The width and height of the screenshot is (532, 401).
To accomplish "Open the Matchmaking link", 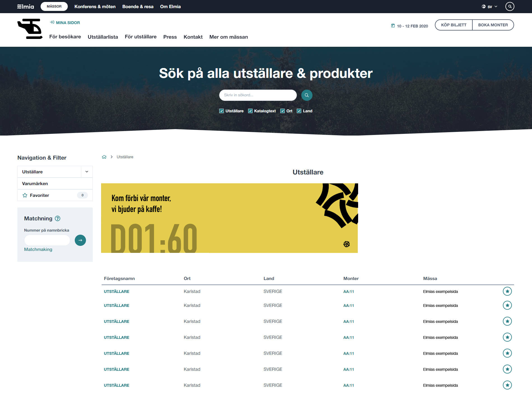I will click(38, 249).
